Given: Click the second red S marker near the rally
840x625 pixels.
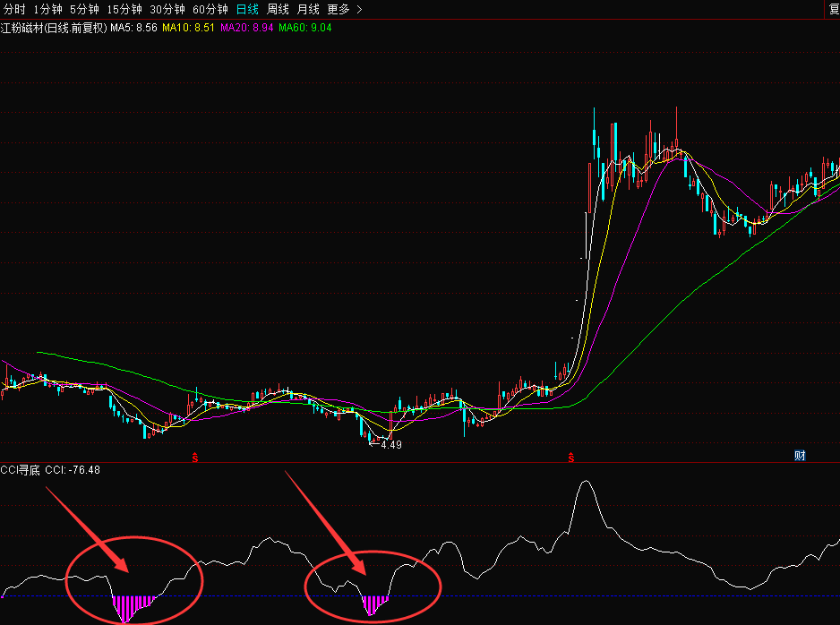Looking at the screenshot, I should click(571, 458).
